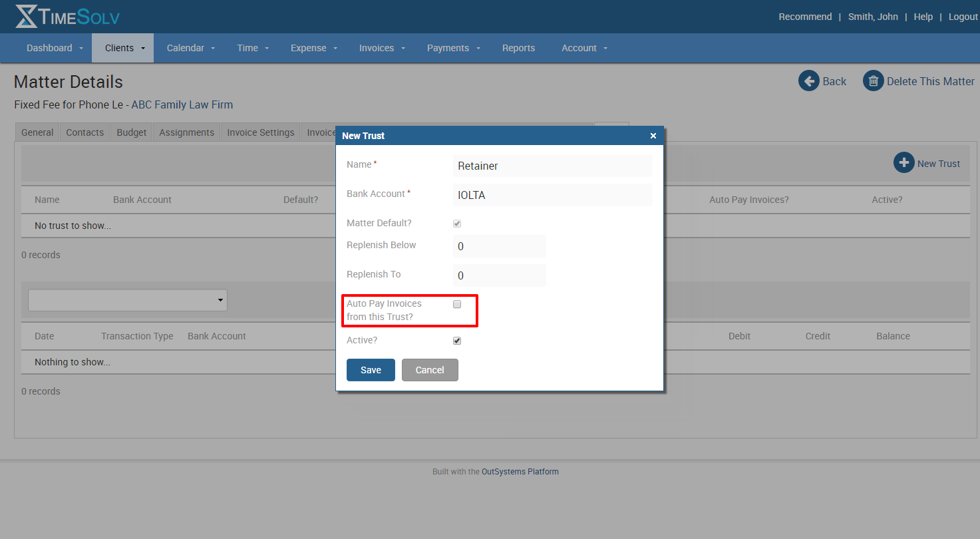Switch to the General tab

pos(37,132)
